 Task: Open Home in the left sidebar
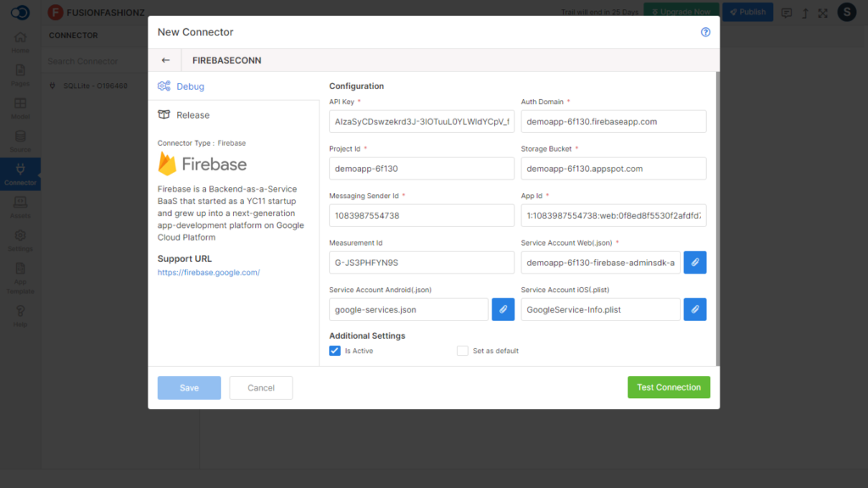tap(20, 42)
